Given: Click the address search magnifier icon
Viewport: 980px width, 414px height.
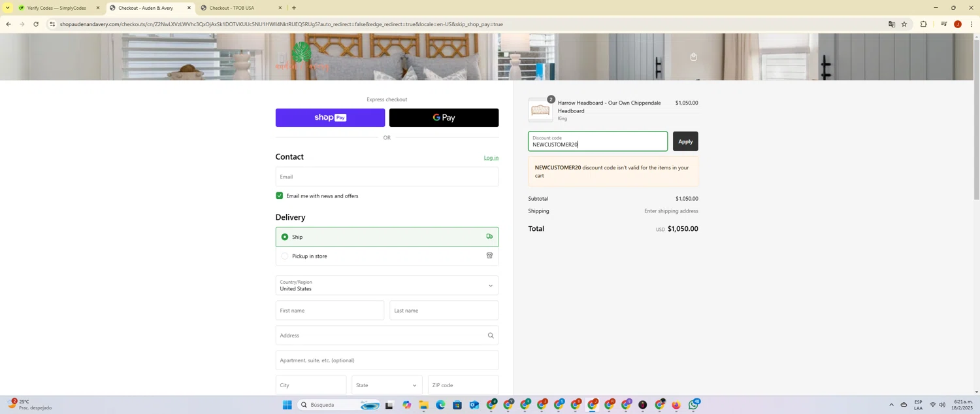Looking at the screenshot, I should 491,336.
